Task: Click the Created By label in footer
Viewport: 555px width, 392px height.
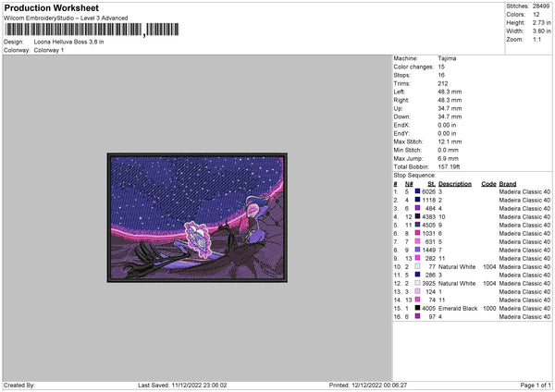Action: [19, 385]
